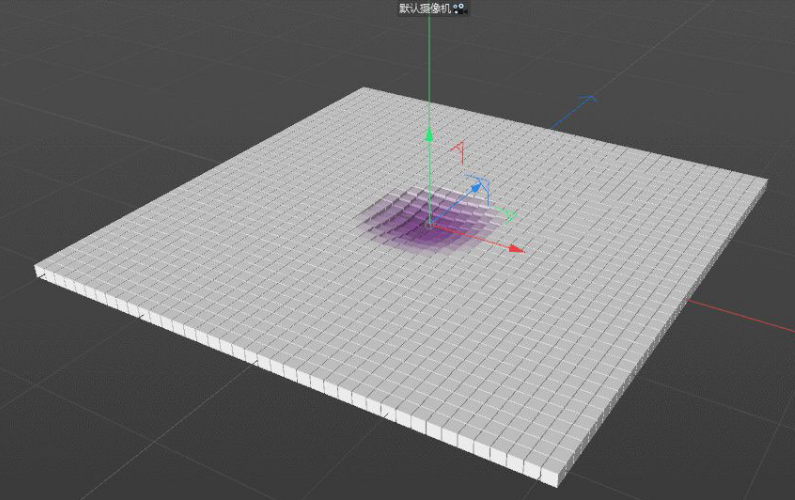Click the blue corner plane handle of gizmo
Image resolution: width=795 pixels, height=500 pixels.
tap(479, 188)
